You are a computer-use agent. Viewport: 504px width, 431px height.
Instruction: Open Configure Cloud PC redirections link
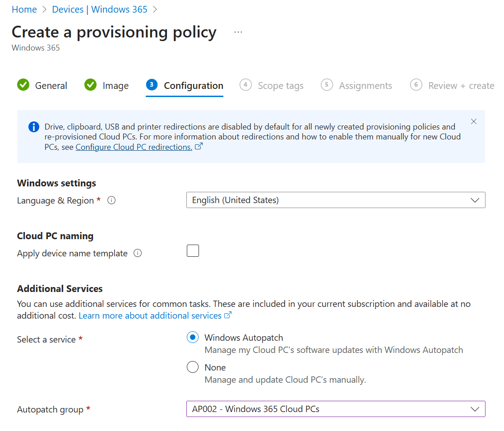[134, 147]
